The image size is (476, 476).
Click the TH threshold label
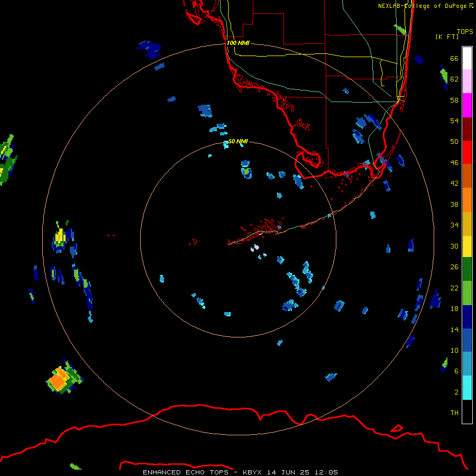point(454,413)
